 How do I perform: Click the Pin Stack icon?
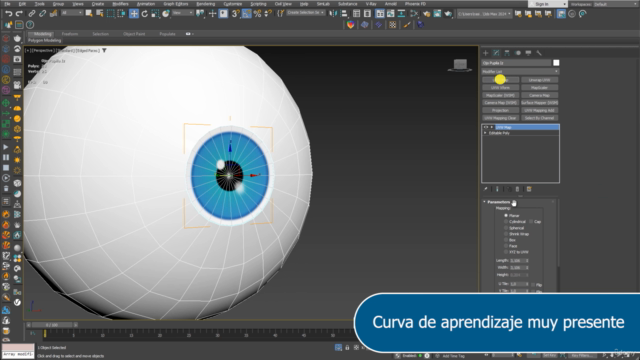tap(486, 189)
